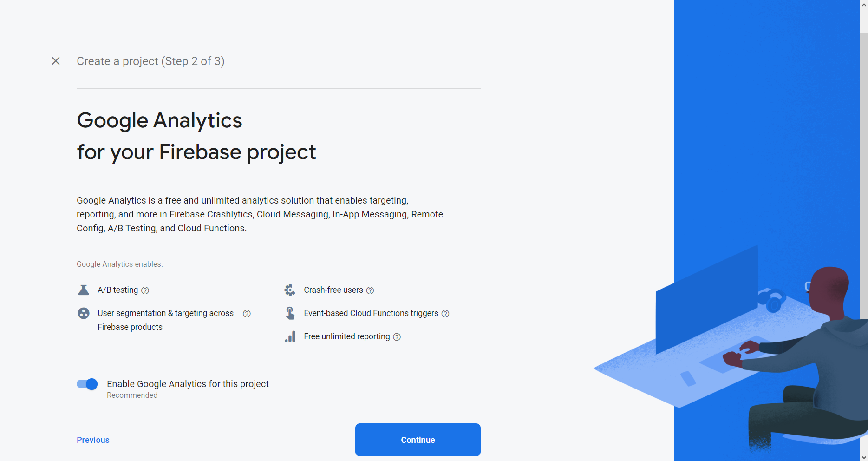The width and height of the screenshot is (868, 461).
Task: Close the Create a project dialog
Action: (x=56, y=61)
